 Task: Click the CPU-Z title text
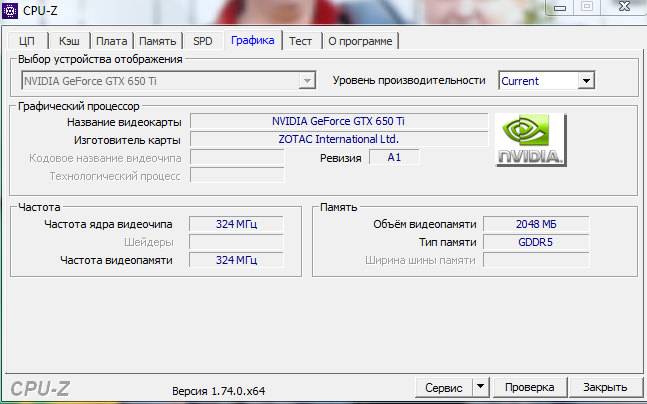pos(40,11)
